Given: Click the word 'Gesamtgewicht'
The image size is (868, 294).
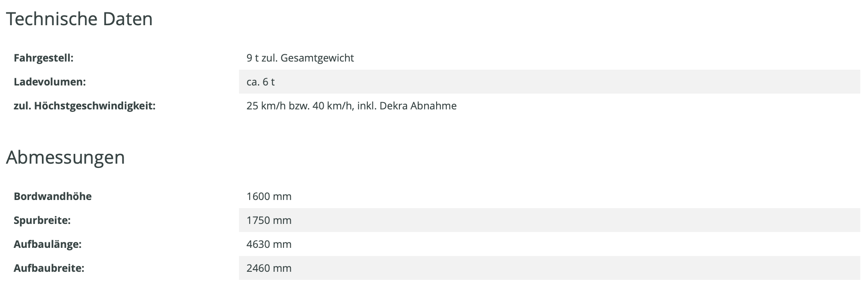Looking at the screenshot, I should pos(317,58).
